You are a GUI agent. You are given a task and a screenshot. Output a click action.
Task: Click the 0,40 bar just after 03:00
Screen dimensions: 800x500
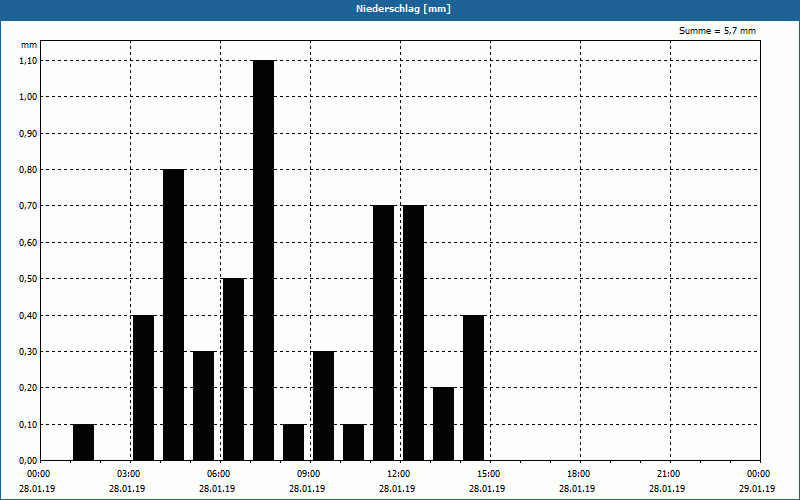coord(143,388)
